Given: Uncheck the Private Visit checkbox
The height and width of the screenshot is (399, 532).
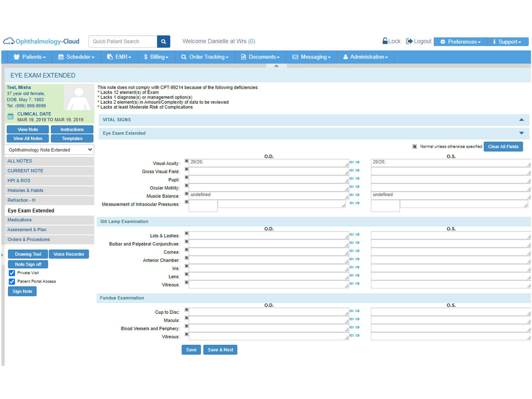Looking at the screenshot, I should 12,273.
